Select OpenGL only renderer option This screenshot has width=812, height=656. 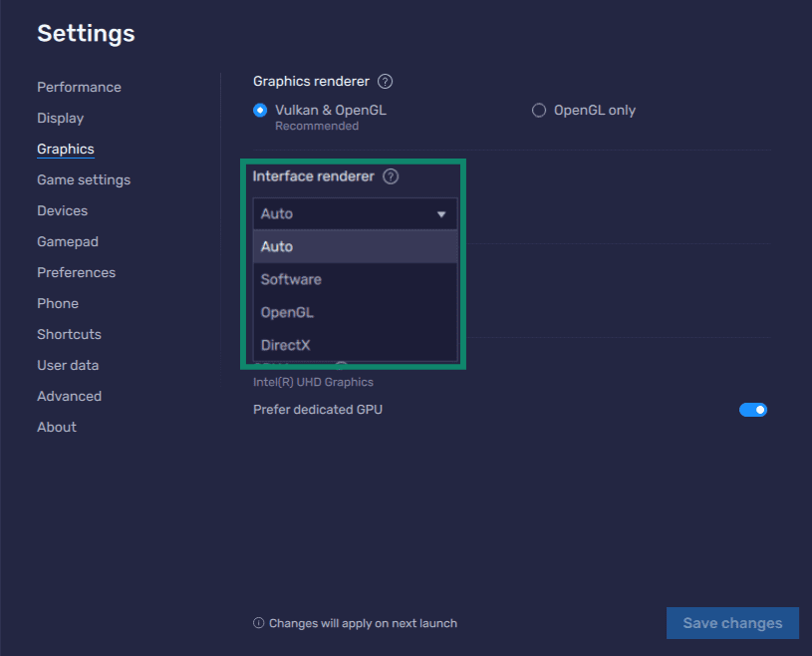pos(539,111)
